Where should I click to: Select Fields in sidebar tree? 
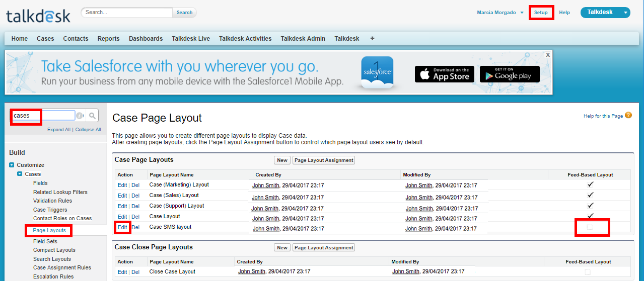tap(40, 183)
